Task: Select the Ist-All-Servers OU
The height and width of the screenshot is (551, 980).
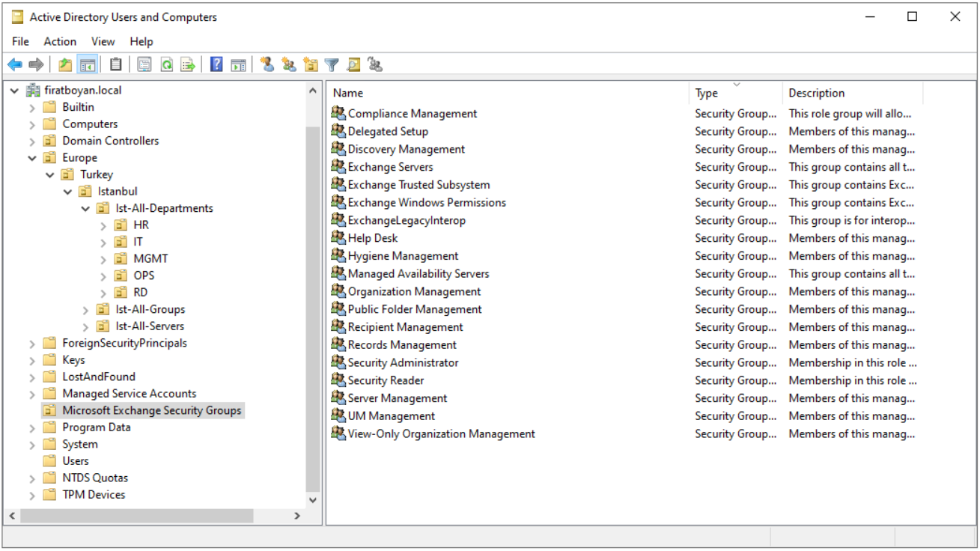Action: (150, 326)
